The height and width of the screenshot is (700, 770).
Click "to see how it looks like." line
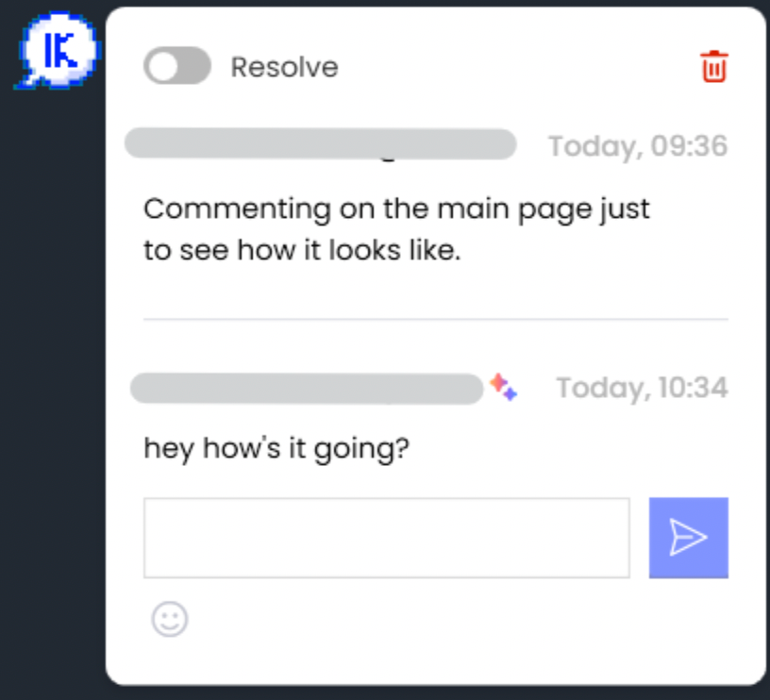coord(302,250)
